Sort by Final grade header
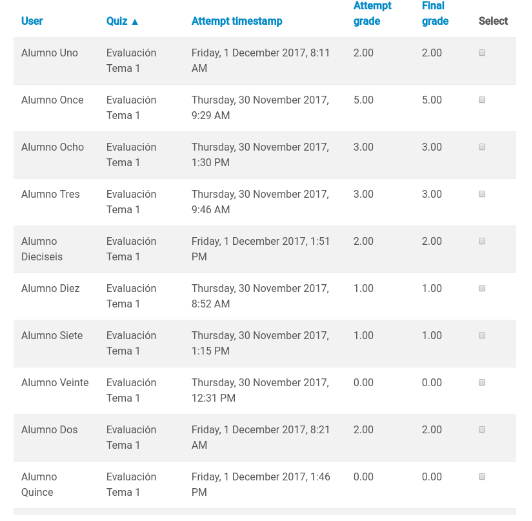The height and width of the screenshot is (521, 532). pos(435,14)
